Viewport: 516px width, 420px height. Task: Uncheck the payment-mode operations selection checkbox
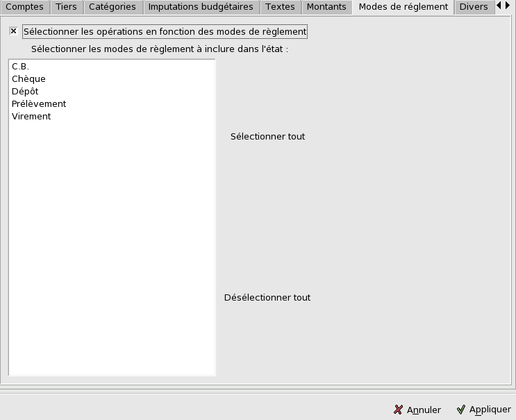tap(13, 31)
